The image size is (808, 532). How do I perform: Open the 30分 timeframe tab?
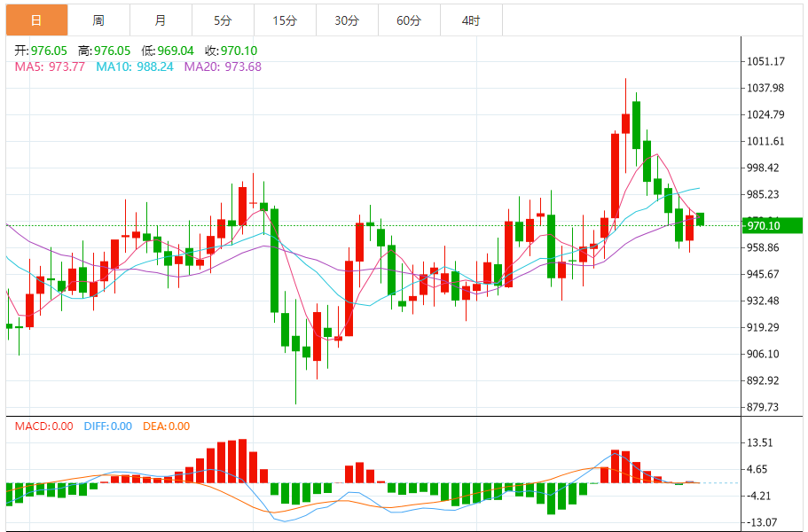(x=347, y=20)
